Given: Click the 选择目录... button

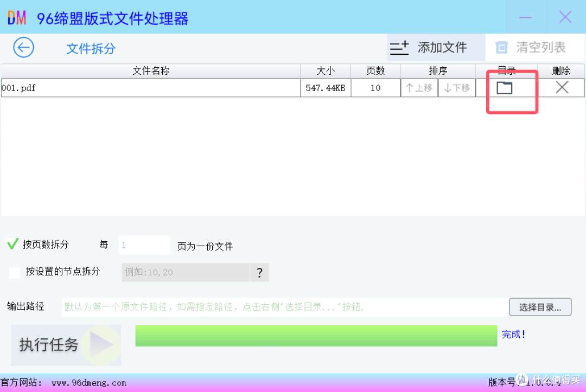Looking at the screenshot, I should point(540,307).
